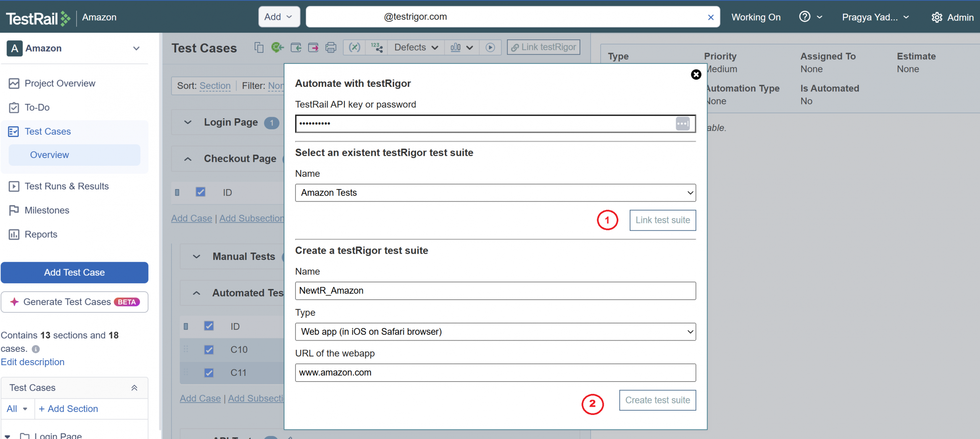Open Test Runs & Results in sidebar
This screenshot has width=980, height=439.
(67, 186)
